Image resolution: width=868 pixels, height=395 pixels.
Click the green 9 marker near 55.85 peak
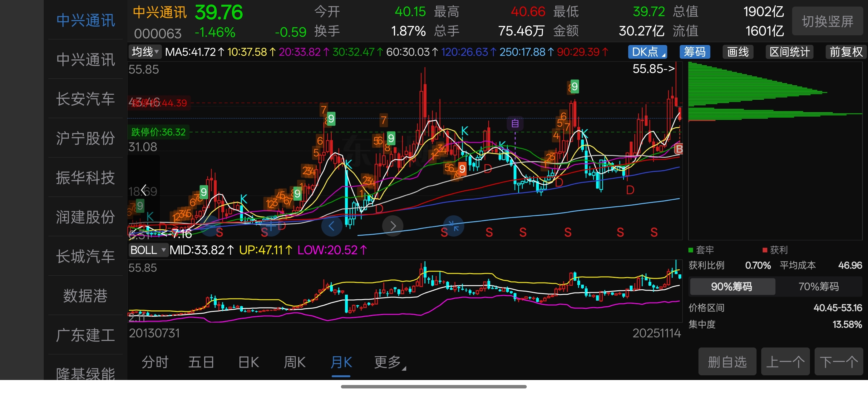click(x=574, y=87)
